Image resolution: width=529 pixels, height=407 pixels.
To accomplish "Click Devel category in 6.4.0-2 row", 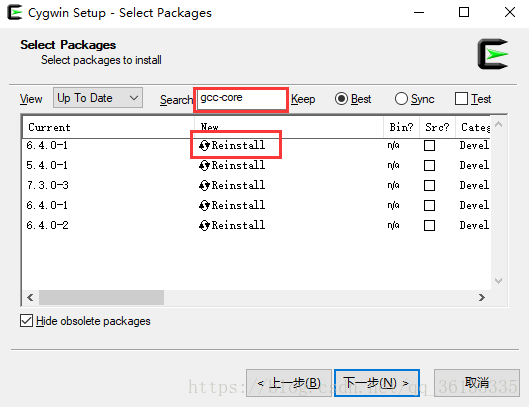I will (474, 225).
